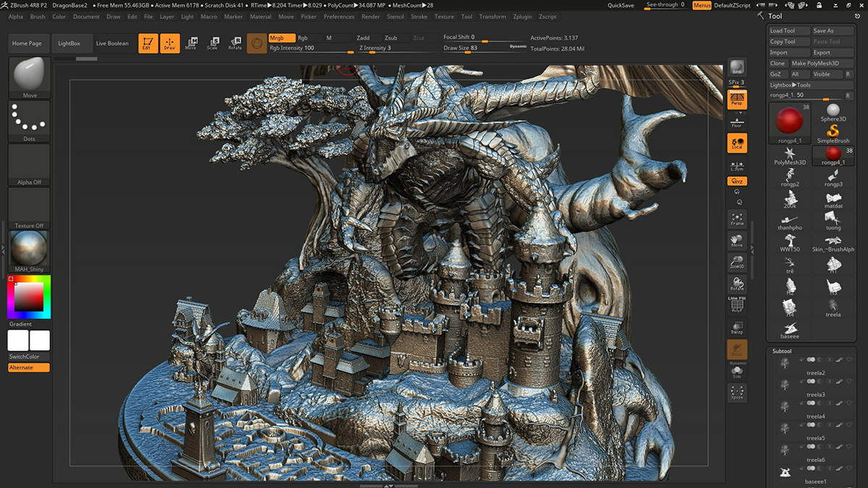Toggle Transp transparency mode
Image resolution: width=868 pixels, height=488 pixels.
pyautogui.click(x=737, y=328)
